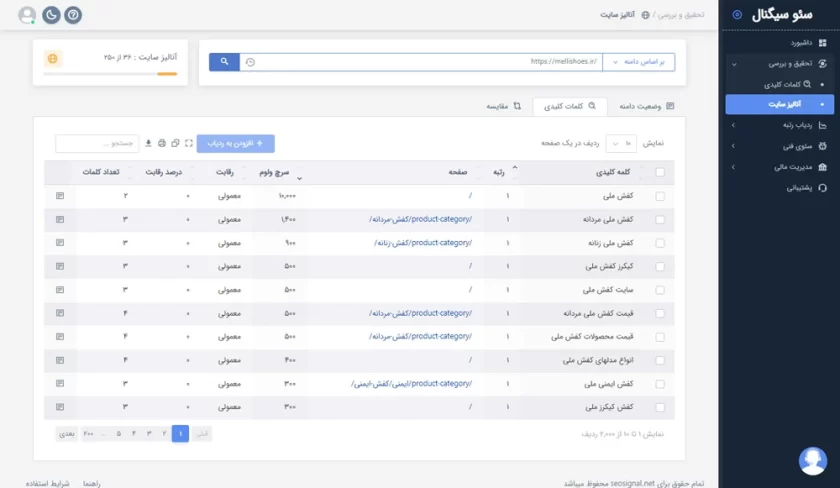Image resolution: width=840 pixels, height=488 pixels.
Task: Open details icon for قیمت کفش ملی مردانه row
Action: click(x=60, y=313)
